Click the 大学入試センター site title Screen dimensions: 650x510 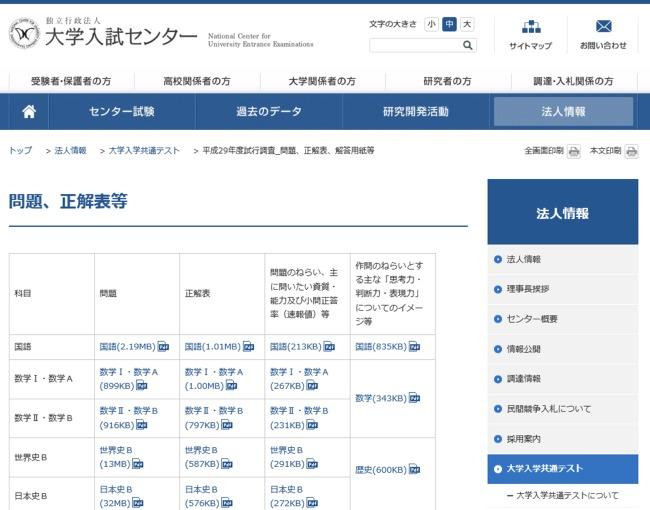click(x=121, y=36)
